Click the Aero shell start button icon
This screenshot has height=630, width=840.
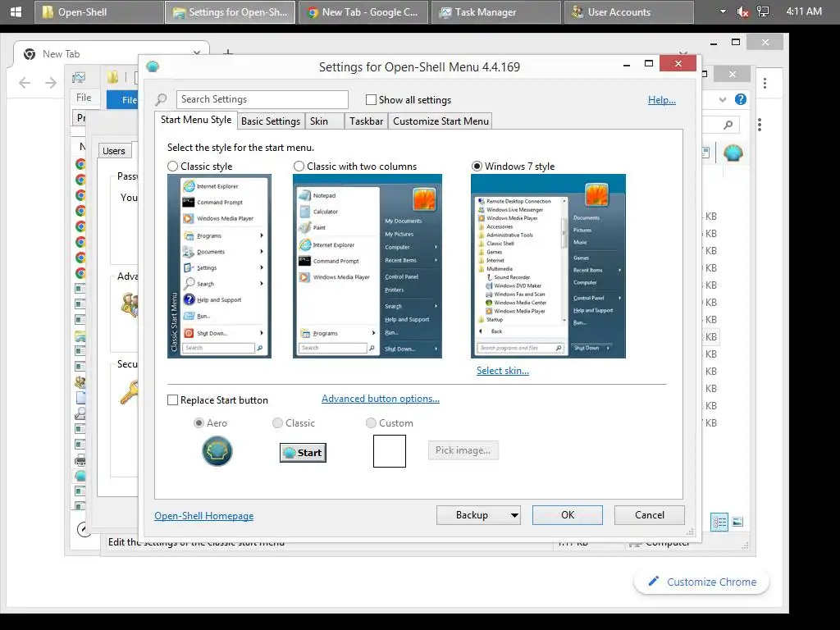(217, 450)
